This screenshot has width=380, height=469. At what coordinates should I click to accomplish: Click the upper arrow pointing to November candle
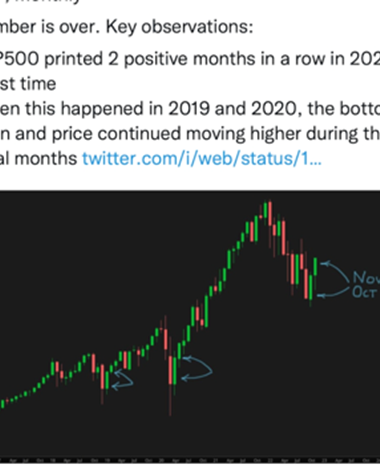pos(335,271)
